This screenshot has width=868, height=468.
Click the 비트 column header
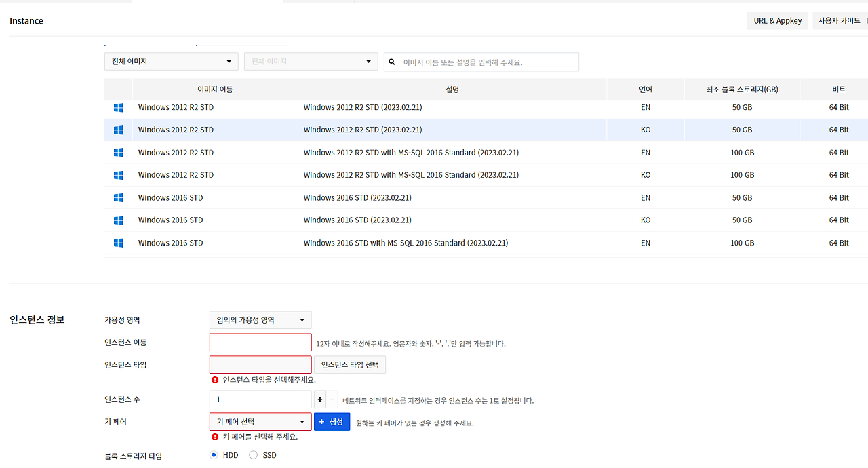[839, 90]
